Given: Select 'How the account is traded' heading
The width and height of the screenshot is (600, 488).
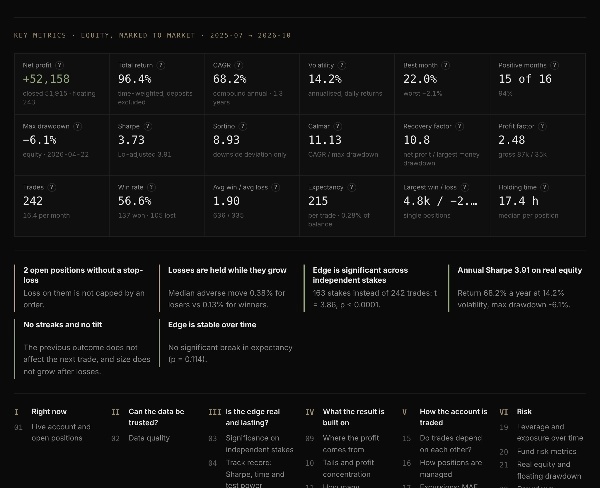Looking at the screenshot, I should click(453, 417).
